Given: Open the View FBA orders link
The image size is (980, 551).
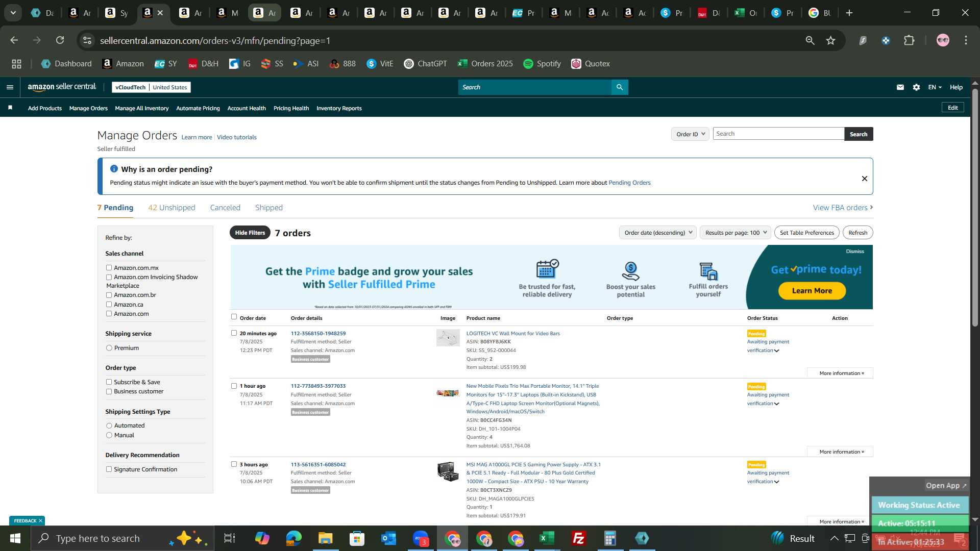Looking at the screenshot, I should coord(843,208).
